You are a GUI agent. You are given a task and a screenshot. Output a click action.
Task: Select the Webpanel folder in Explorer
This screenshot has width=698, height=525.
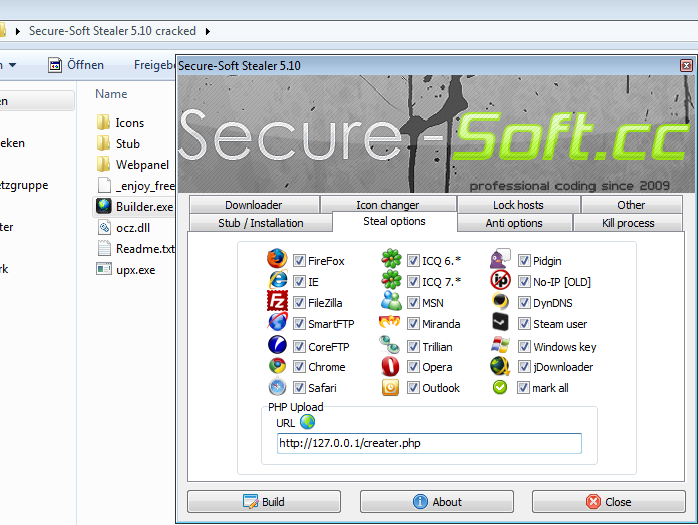(x=133, y=165)
